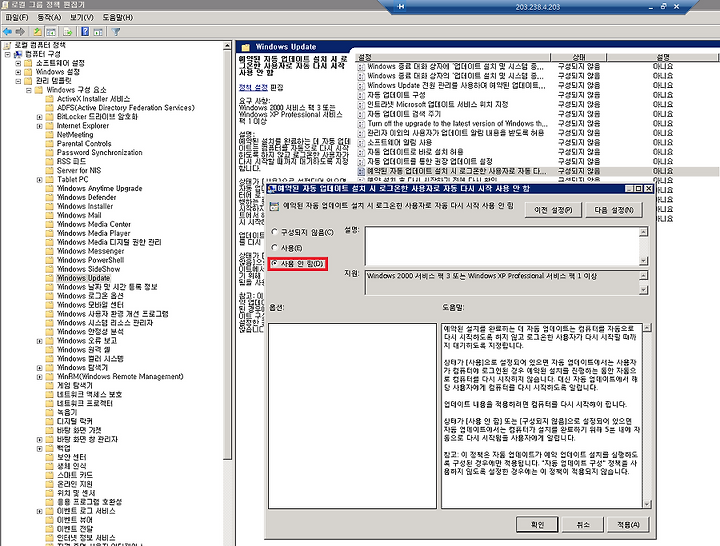720x546 pixels.
Task: Click the Filter funnel toolbar icon
Action: (x=116, y=31)
